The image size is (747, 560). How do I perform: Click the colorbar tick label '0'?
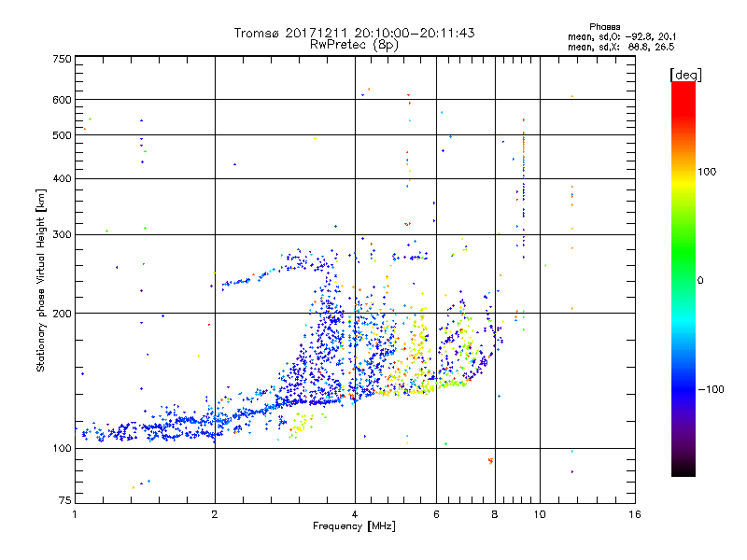(700, 280)
